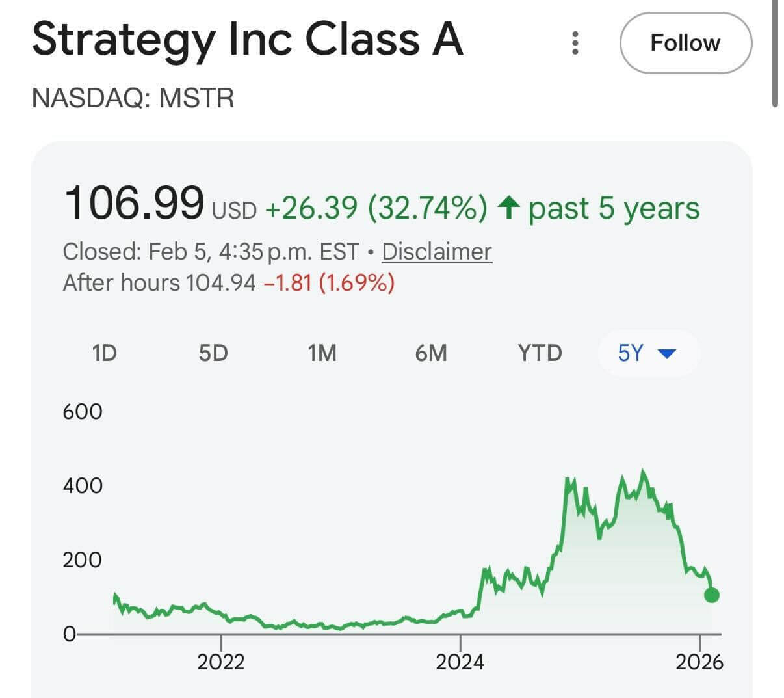This screenshot has height=698, width=784.
Task: Click the 106.99 closing price
Action: pos(134,202)
